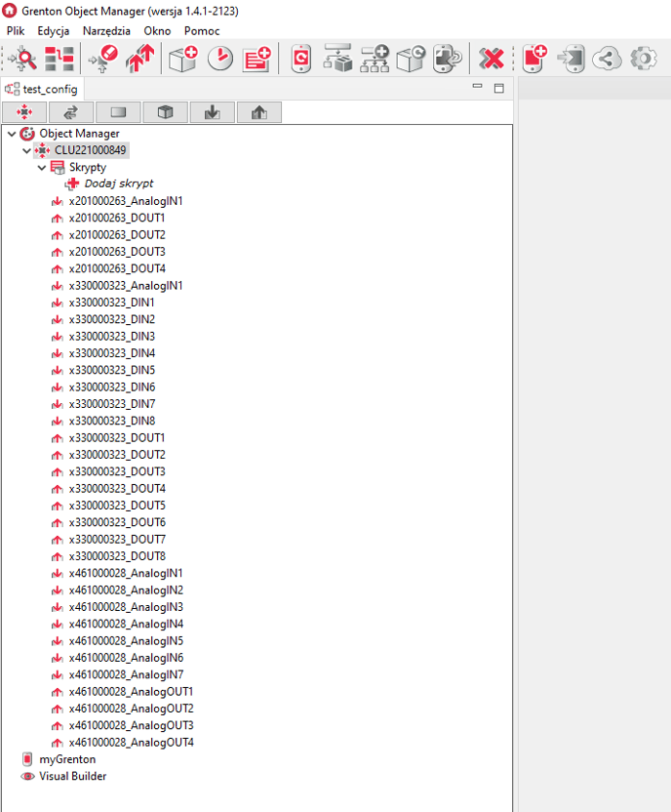Screen dimensions: 671x812
Task: Open the Edycja menu
Action: click(x=54, y=31)
